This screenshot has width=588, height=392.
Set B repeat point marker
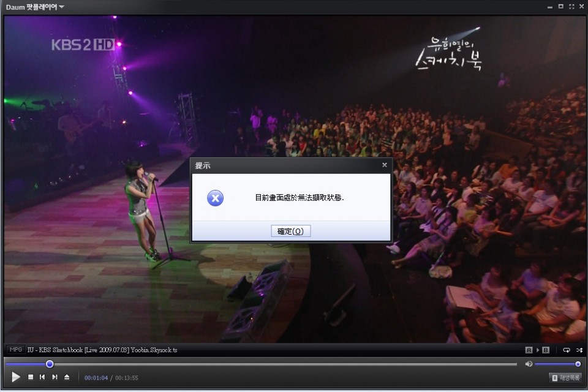click(546, 350)
